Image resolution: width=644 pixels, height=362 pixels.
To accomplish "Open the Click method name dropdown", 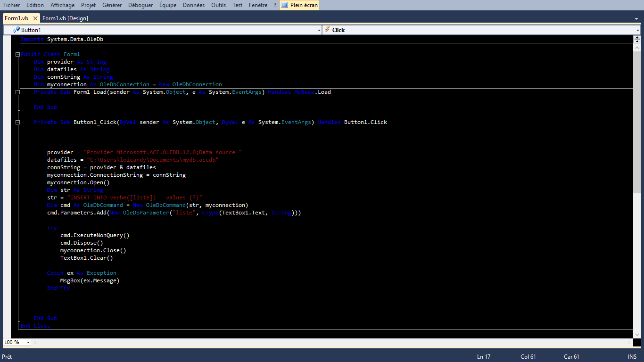I will click(x=637, y=30).
